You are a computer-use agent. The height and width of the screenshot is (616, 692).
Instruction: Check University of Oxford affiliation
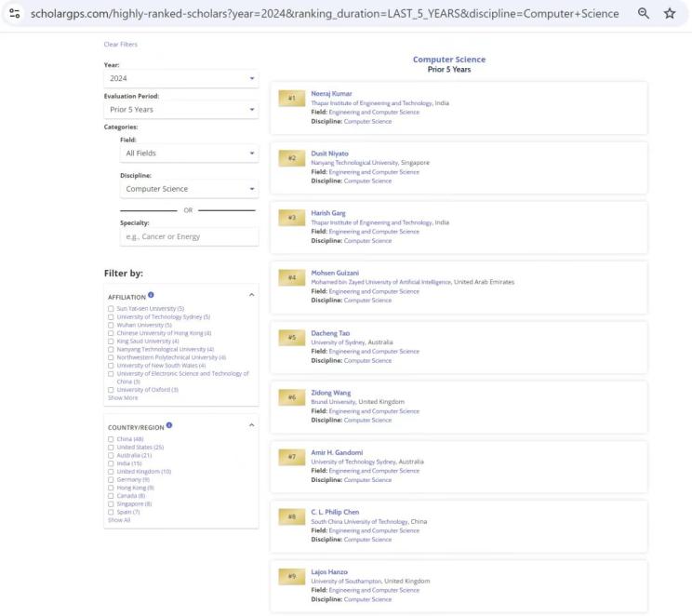[x=111, y=390]
